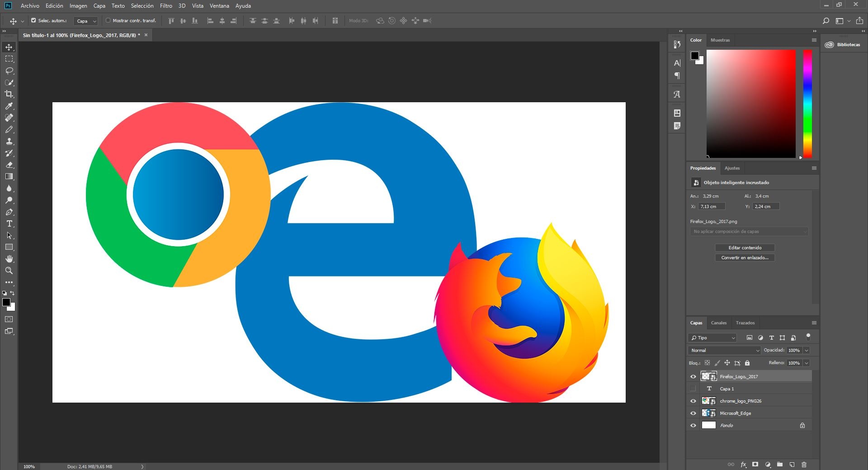Open the workspace switcher dropdown
This screenshot has width=868, height=470.
point(842,21)
